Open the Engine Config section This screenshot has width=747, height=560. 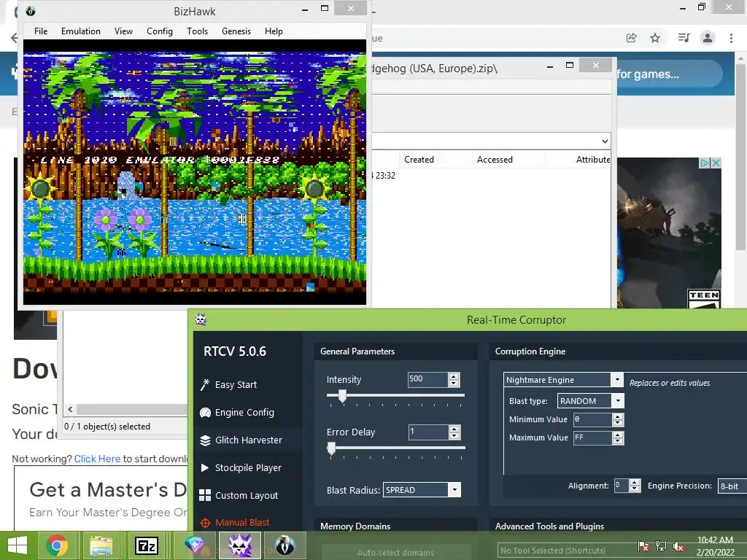[x=237, y=413]
